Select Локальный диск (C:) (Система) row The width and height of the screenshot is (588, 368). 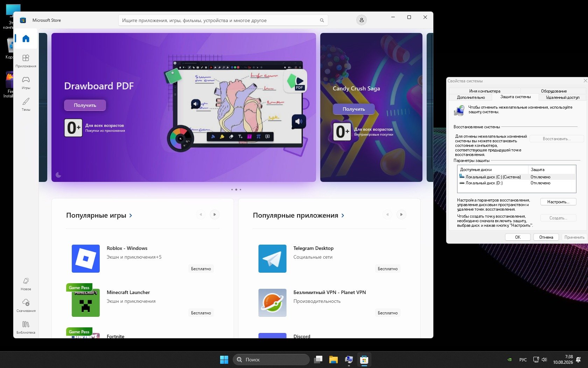pos(517,177)
